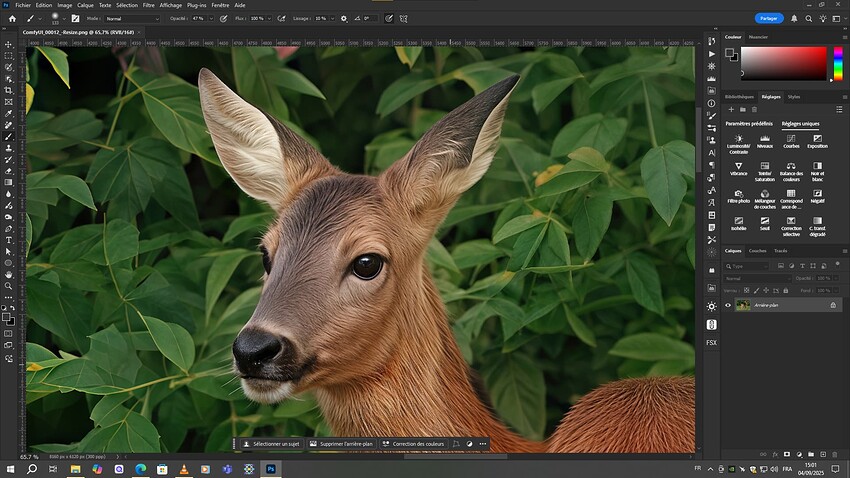The width and height of the screenshot is (850, 478).
Task: Select the Crop tool in the toolbar
Action: point(8,90)
